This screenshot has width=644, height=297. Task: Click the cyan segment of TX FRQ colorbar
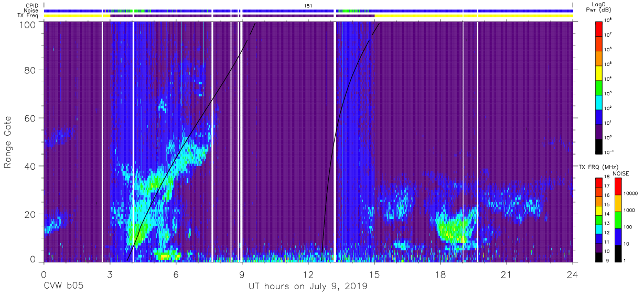click(598, 229)
